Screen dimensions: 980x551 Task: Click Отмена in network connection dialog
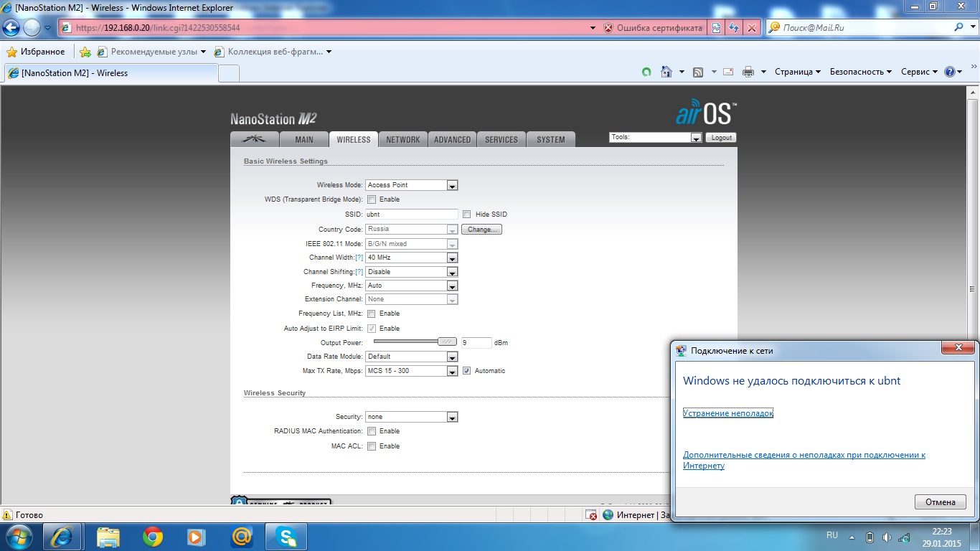coord(941,502)
